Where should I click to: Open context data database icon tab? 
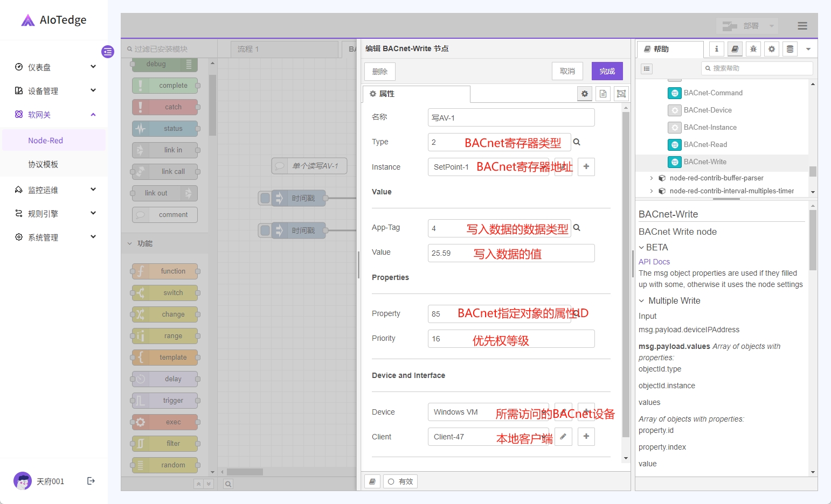coord(790,49)
